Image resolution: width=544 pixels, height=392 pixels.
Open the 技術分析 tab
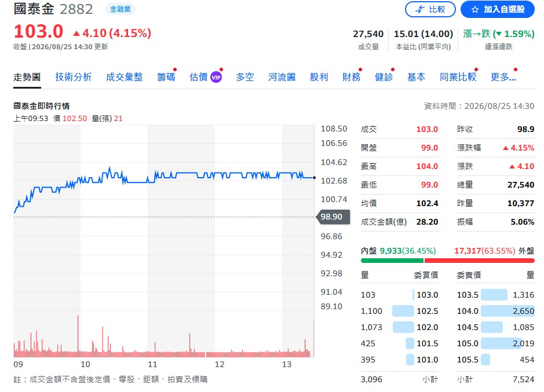click(x=73, y=77)
